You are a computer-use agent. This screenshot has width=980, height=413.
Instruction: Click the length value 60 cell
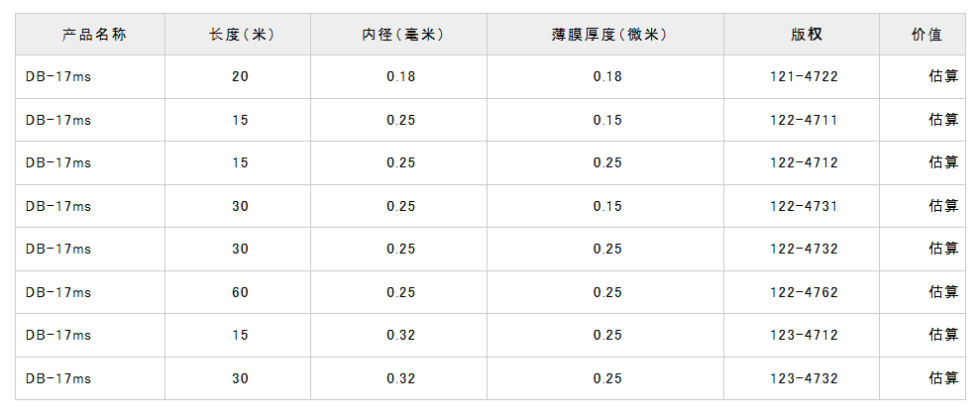[x=241, y=292]
